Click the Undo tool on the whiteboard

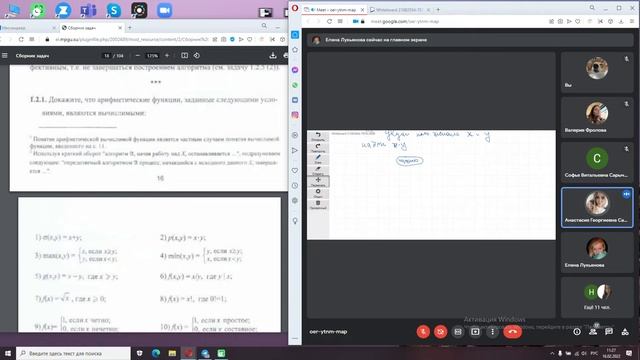tap(318, 136)
